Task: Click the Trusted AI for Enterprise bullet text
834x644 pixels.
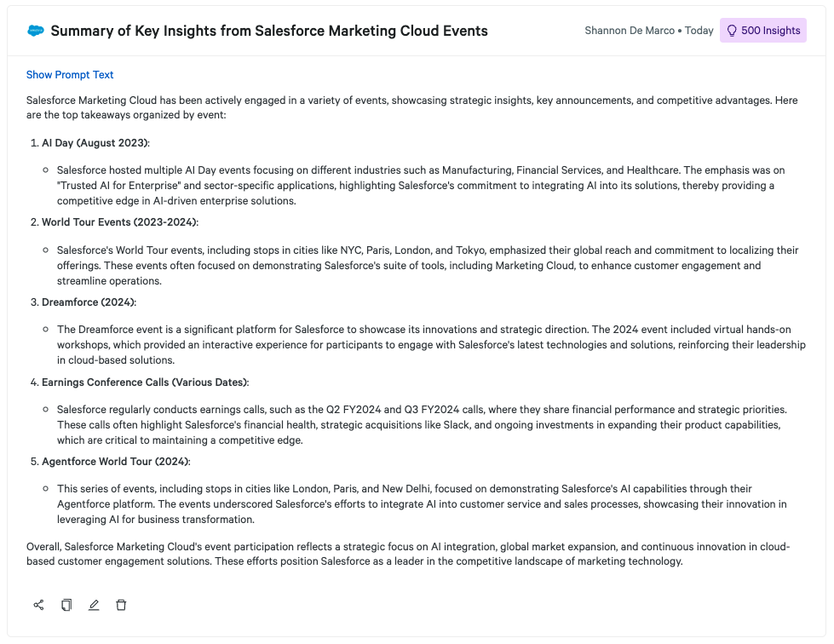Action: point(426,186)
